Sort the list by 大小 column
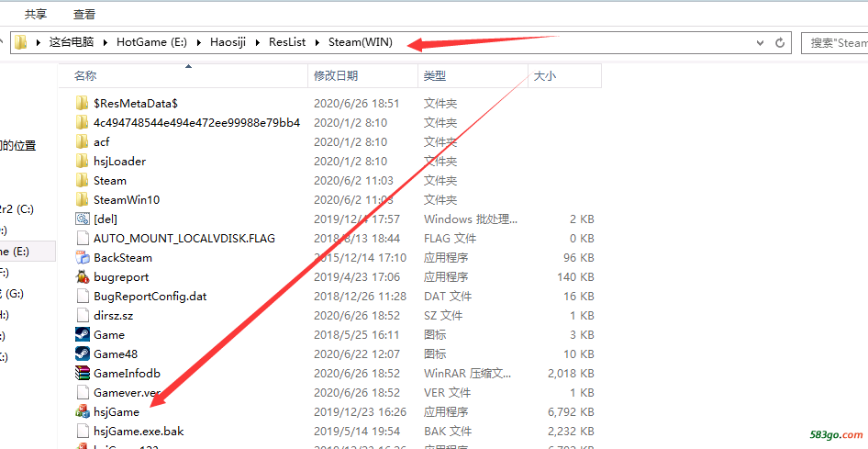The image size is (868, 449). coord(545,76)
